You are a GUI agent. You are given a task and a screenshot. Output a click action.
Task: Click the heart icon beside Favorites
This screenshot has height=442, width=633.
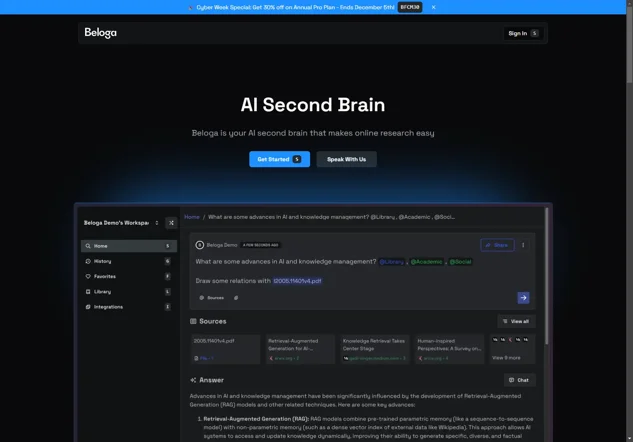(88, 277)
